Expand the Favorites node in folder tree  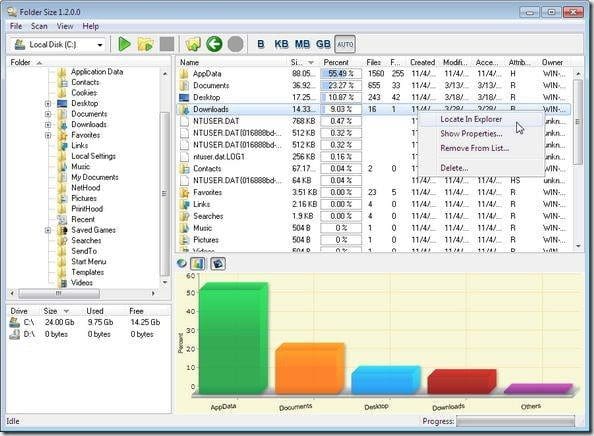tap(48, 135)
